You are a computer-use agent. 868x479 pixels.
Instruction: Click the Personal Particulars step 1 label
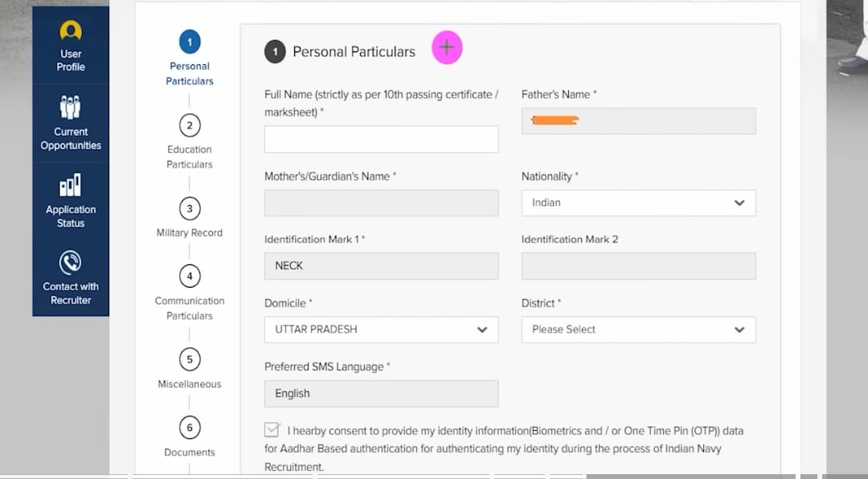pos(190,73)
